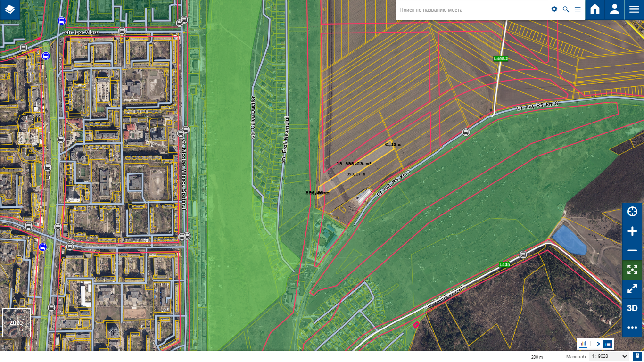This screenshot has height=362, width=644.
Task: Click the search settings gear icon
Action: click(x=554, y=9)
